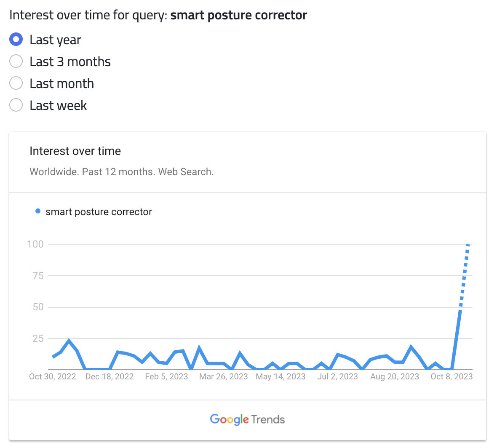497x448 pixels.
Task: Choose the Last month radio button
Action: [16, 83]
